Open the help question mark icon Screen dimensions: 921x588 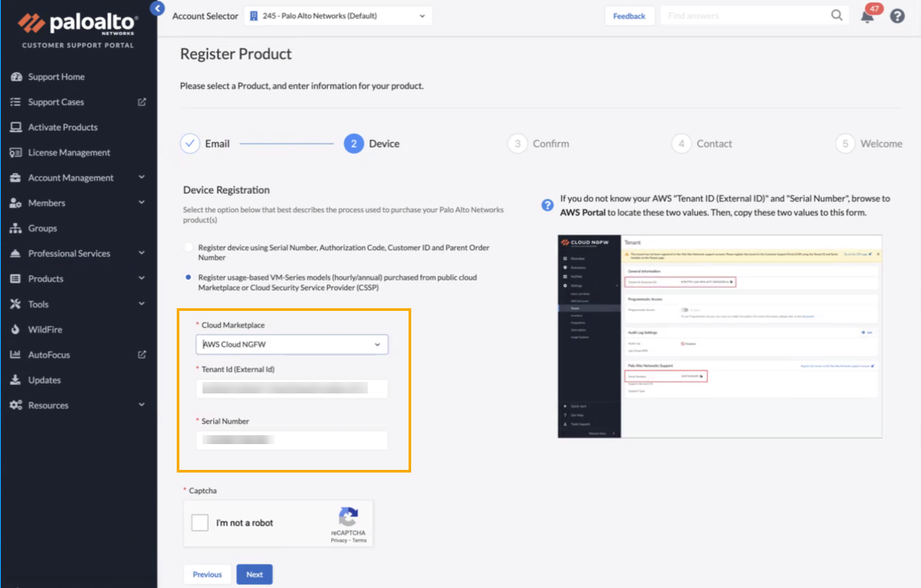coord(897,16)
